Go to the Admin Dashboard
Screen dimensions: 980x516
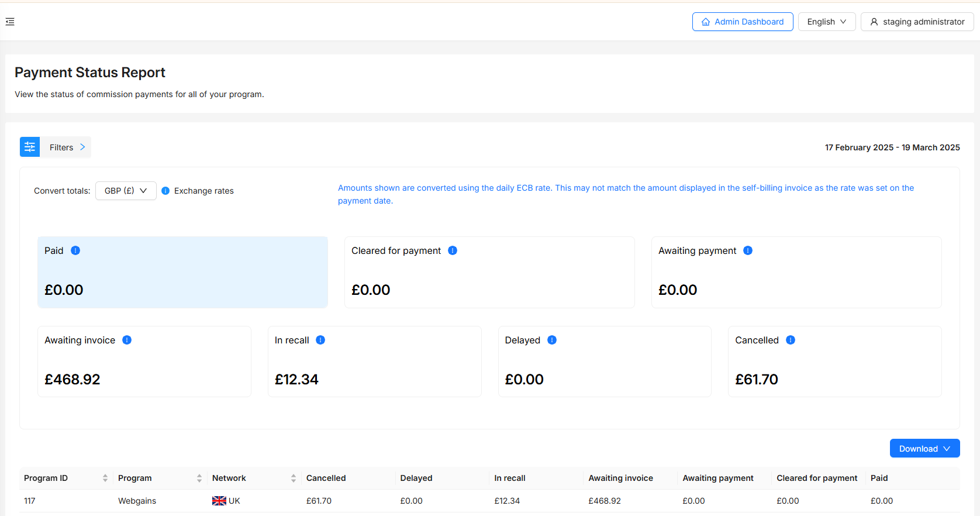pos(743,22)
